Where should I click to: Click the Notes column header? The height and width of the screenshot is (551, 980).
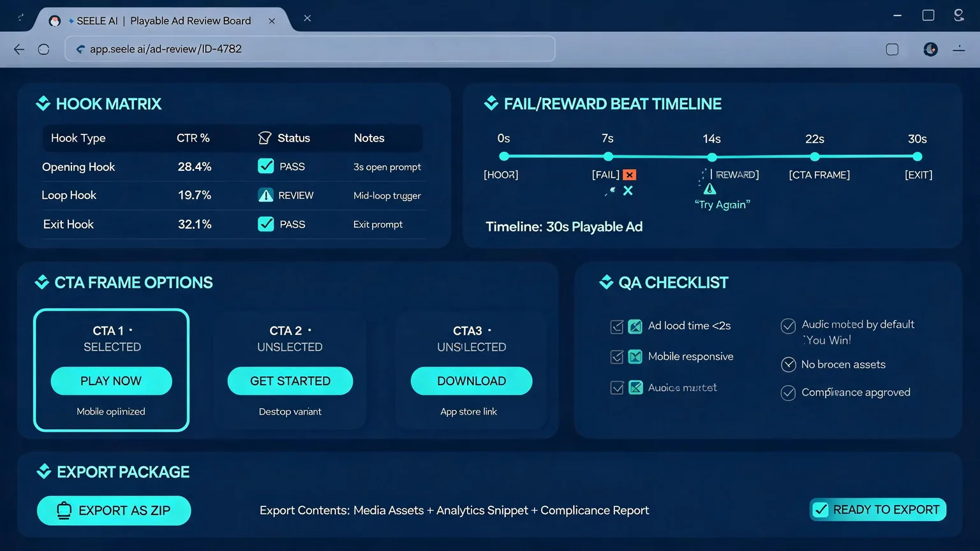[369, 138]
